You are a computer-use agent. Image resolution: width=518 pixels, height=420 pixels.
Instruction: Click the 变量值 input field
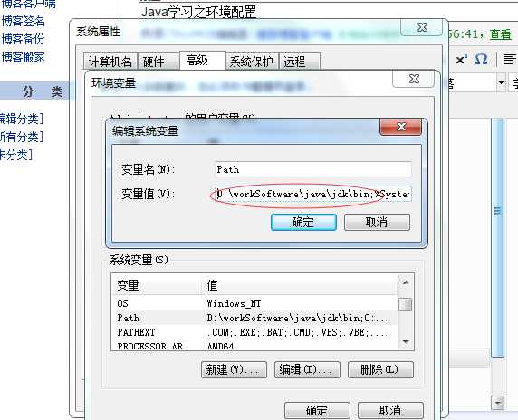click(312, 194)
